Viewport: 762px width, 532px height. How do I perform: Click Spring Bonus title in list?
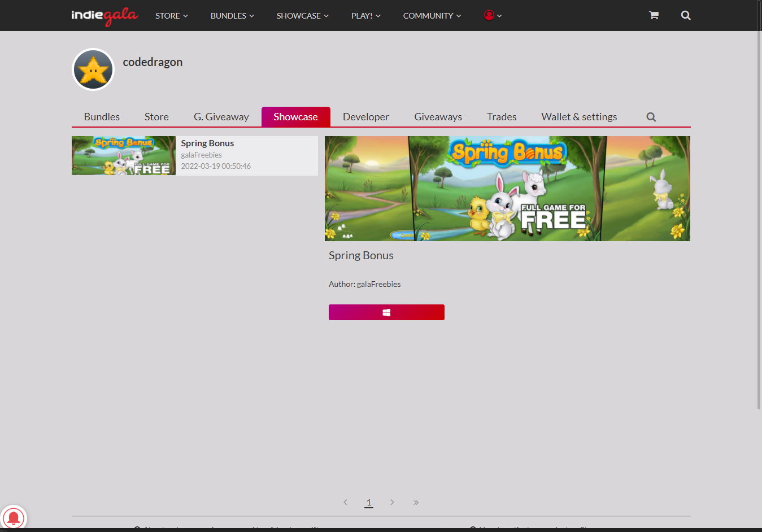pyautogui.click(x=207, y=143)
